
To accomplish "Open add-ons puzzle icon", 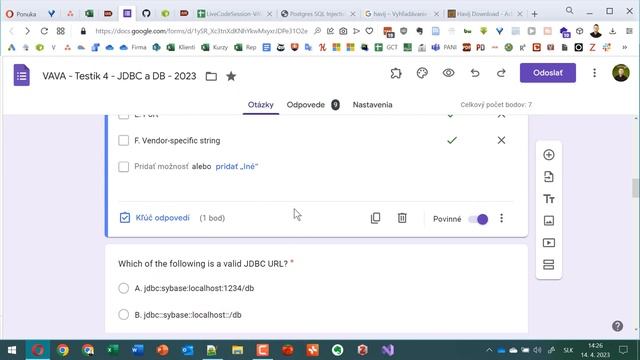I will pyautogui.click(x=396, y=73).
